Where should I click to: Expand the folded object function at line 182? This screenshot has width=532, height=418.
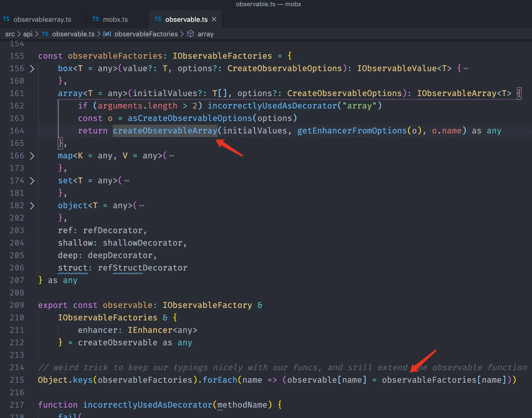(x=32, y=205)
